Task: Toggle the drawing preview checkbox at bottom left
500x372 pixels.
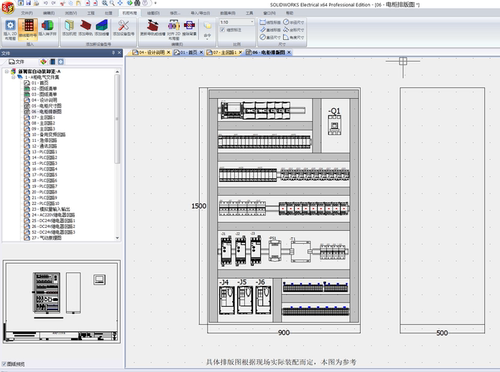Action: pos(4,364)
